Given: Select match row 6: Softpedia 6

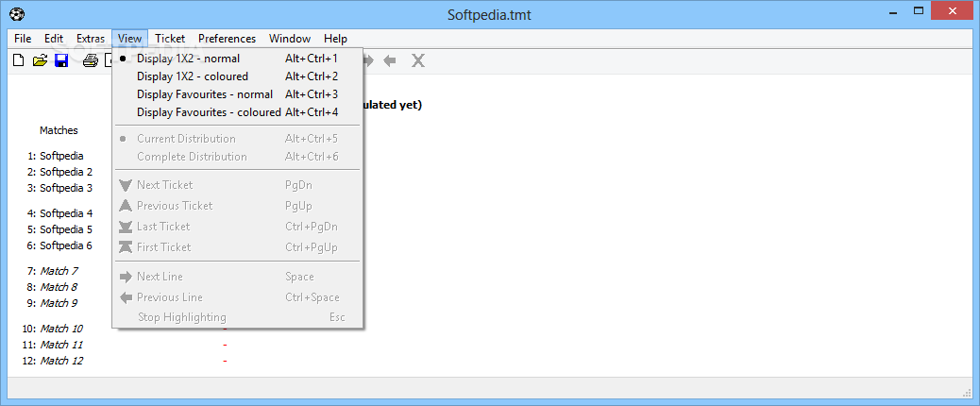Looking at the screenshot, I should click(60, 245).
